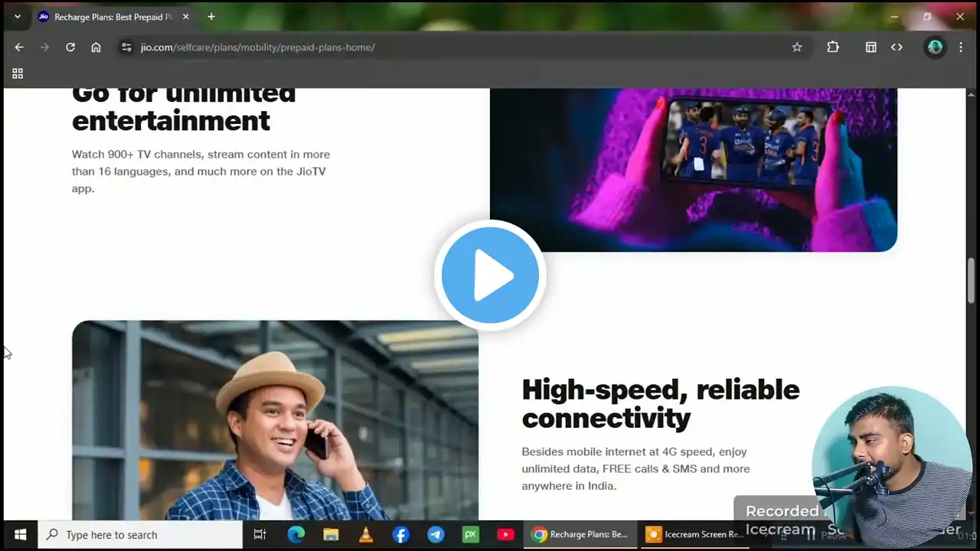Switch to Icecream Screen Recorder taskbar item
Screen dimensions: 980x551
(694, 534)
